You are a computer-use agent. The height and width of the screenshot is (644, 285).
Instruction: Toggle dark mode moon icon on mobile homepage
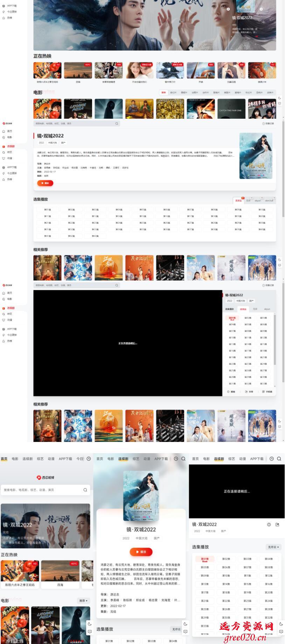[90, 624]
